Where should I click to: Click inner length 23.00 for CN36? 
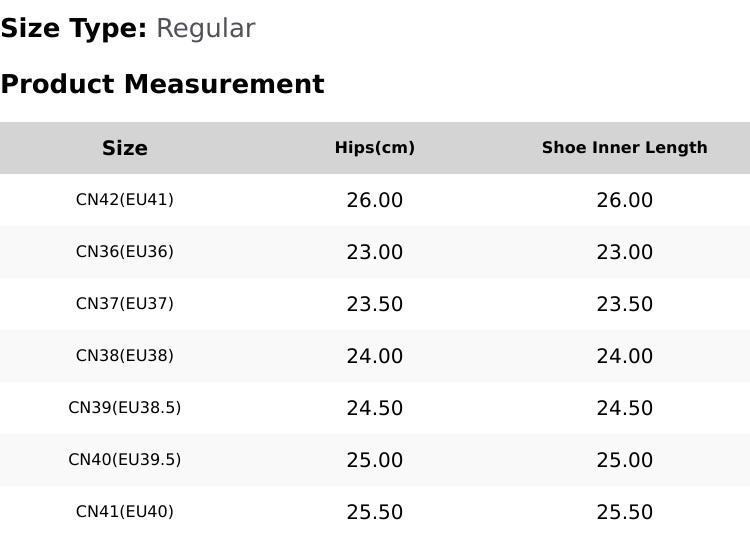[x=625, y=252]
